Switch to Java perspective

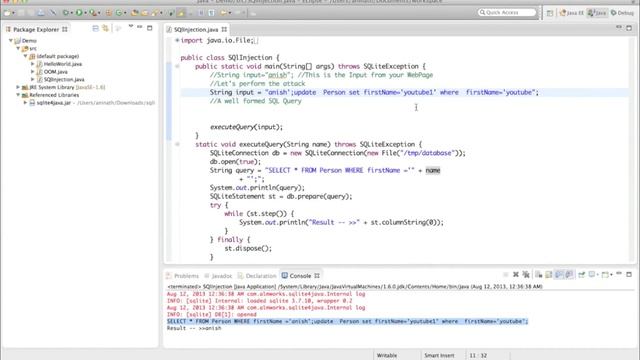click(x=597, y=13)
